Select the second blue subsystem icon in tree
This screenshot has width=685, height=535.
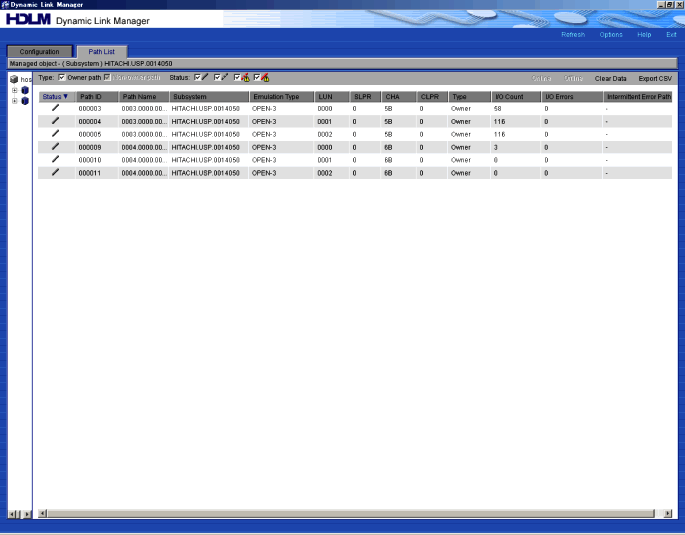click(25, 101)
